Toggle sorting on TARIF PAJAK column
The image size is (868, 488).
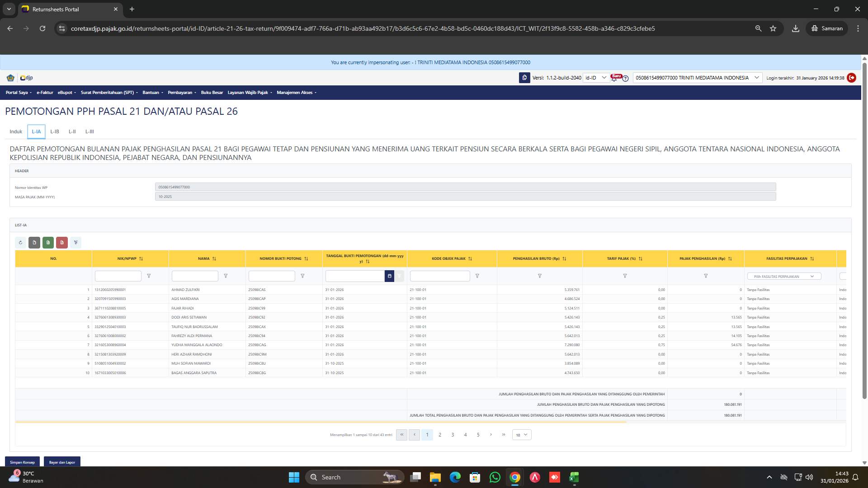(x=640, y=258)
